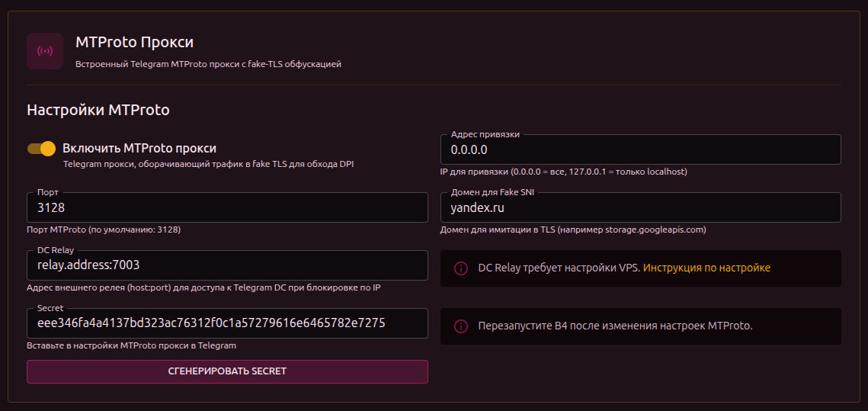868x411 pixels.
Task: Click the 'Настройки MTProto' section heading
Action: pos(98,110)
